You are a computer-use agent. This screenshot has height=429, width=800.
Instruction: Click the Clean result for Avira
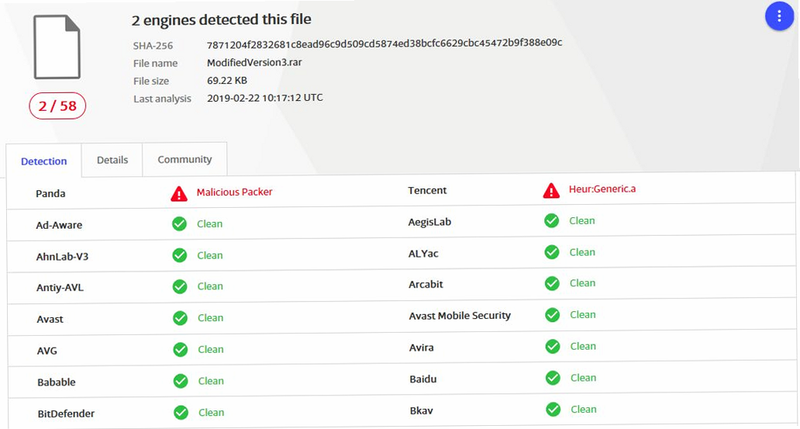(x=583, y=346)
